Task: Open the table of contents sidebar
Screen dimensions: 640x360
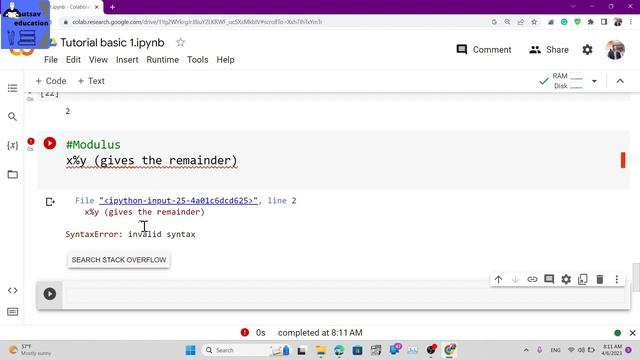Action: pos(13,88)
